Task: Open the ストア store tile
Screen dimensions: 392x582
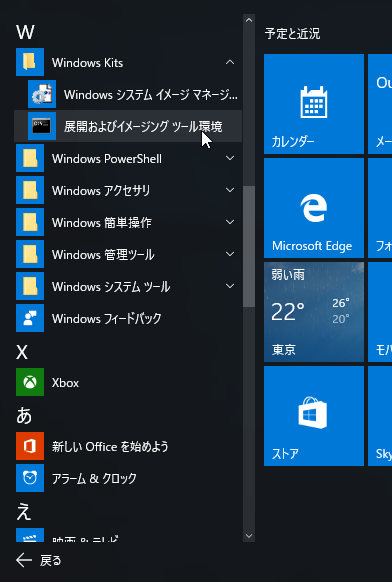Action: click(x=314, y=416)
